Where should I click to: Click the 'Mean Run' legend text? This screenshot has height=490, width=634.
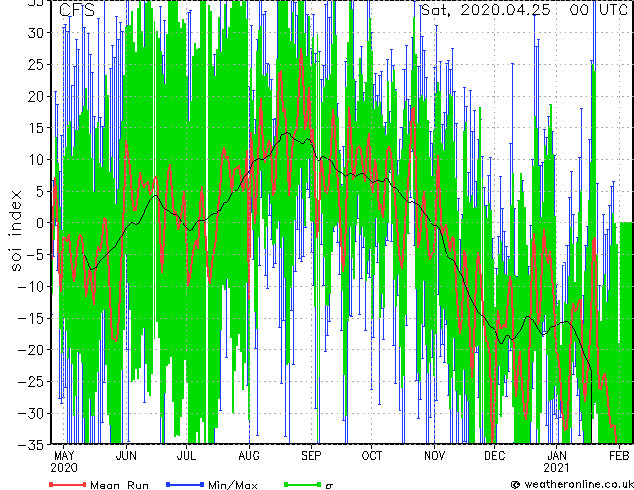point(120,485)
